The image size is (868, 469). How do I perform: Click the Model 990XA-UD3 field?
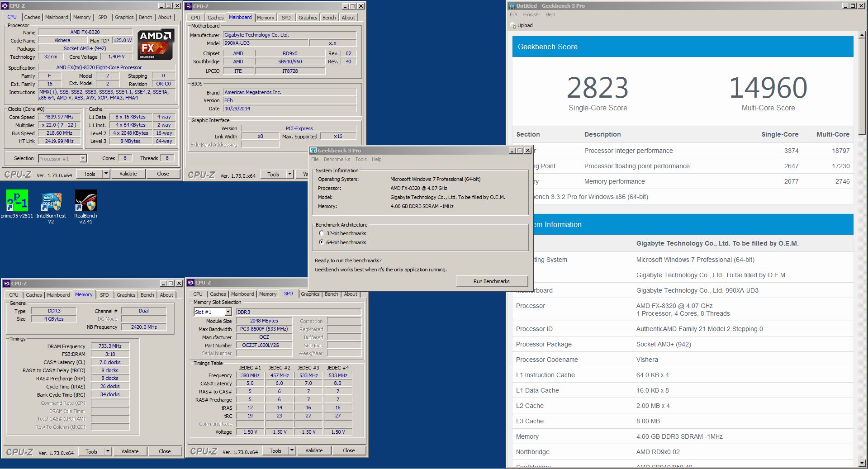(x=266, y=43)
